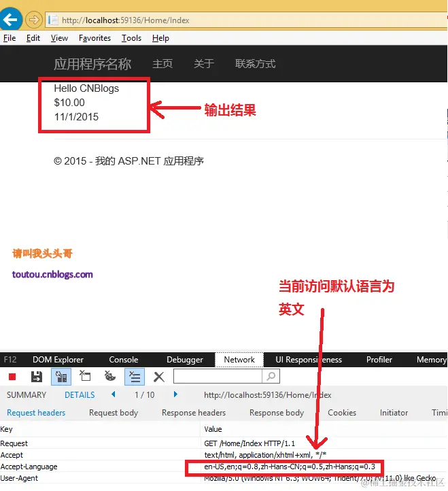Click the Accept key row
448x491 pixels.
click(x=12, y=455)
